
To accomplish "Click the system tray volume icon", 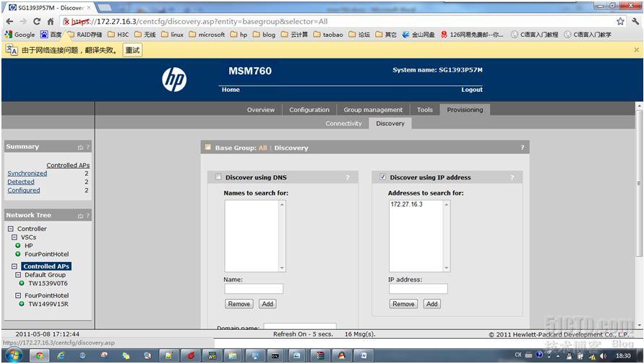I will (603, 356).
